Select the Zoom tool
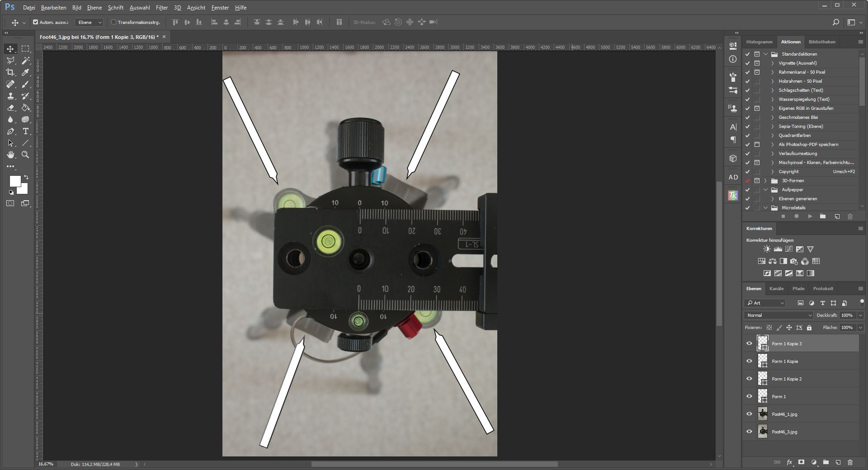 (x=25, y=155)
